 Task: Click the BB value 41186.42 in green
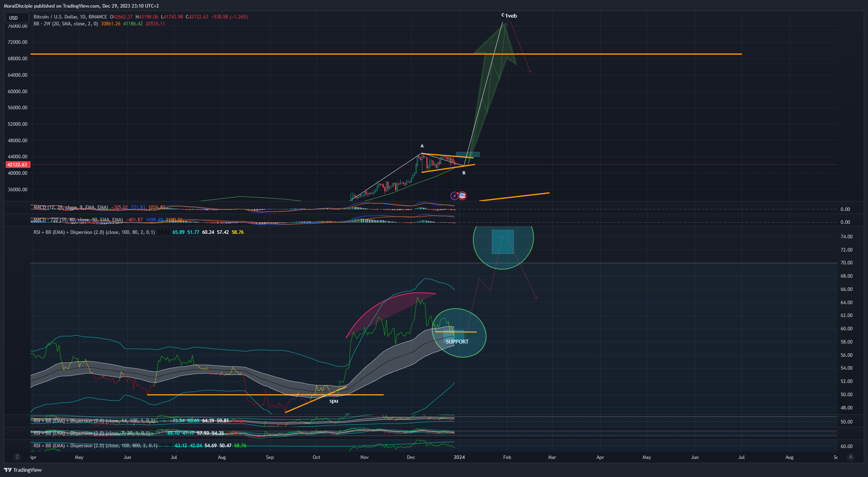(133, 24)
